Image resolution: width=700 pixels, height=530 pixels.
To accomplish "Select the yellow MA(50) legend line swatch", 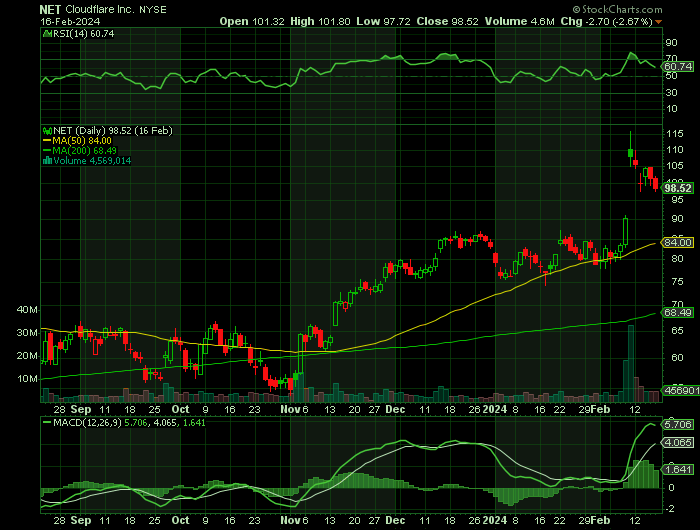I will [47, 141].
